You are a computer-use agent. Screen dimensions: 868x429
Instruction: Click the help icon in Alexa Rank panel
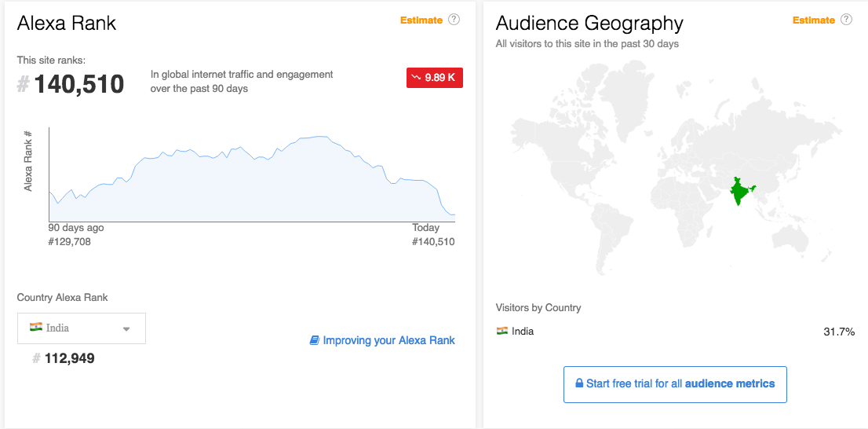454,20
